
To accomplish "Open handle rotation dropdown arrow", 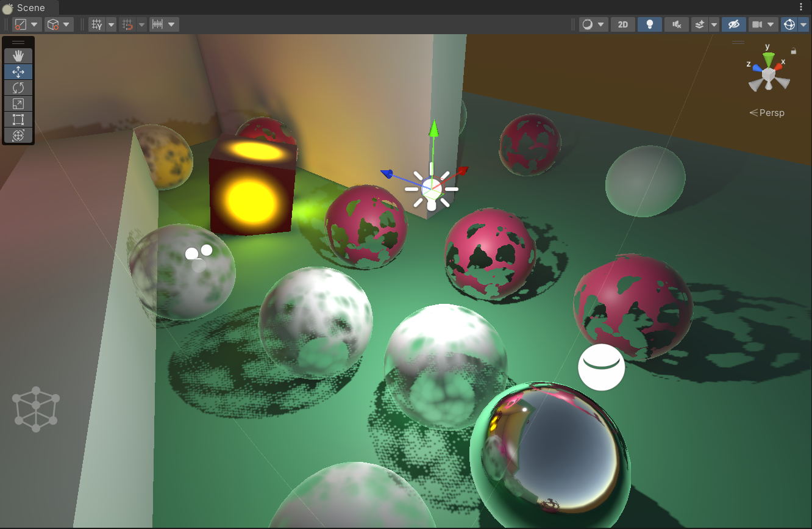I will [x=67, y=24].
